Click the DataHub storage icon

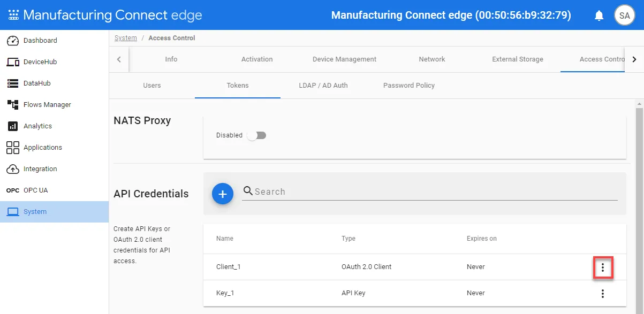pyautogui.click(x=13, y=83)
